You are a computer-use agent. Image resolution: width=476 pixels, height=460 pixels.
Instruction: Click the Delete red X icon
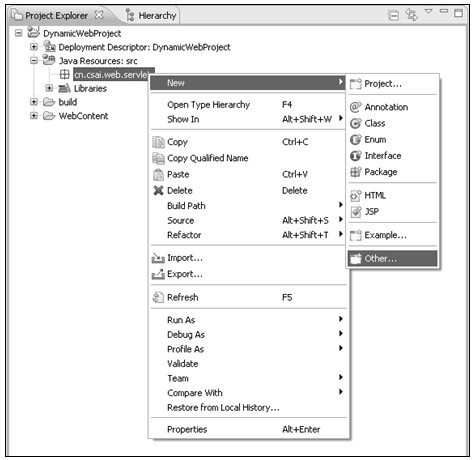point(158,191)
